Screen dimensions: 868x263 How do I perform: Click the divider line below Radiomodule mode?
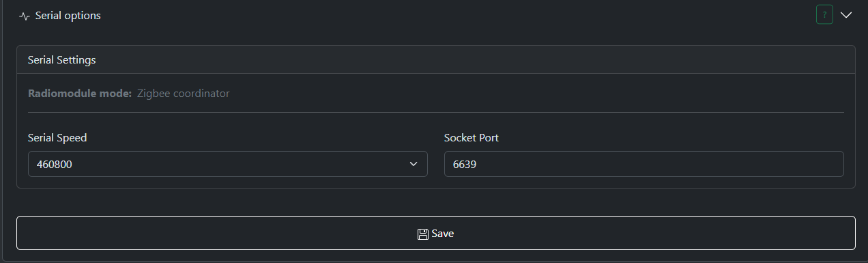click(435, 112)
